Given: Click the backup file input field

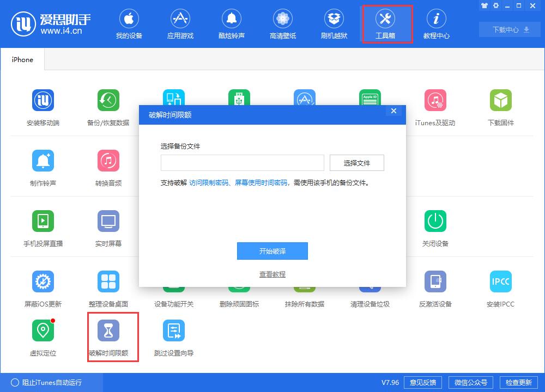Looking at the screenshot, I should click(243, 162).
